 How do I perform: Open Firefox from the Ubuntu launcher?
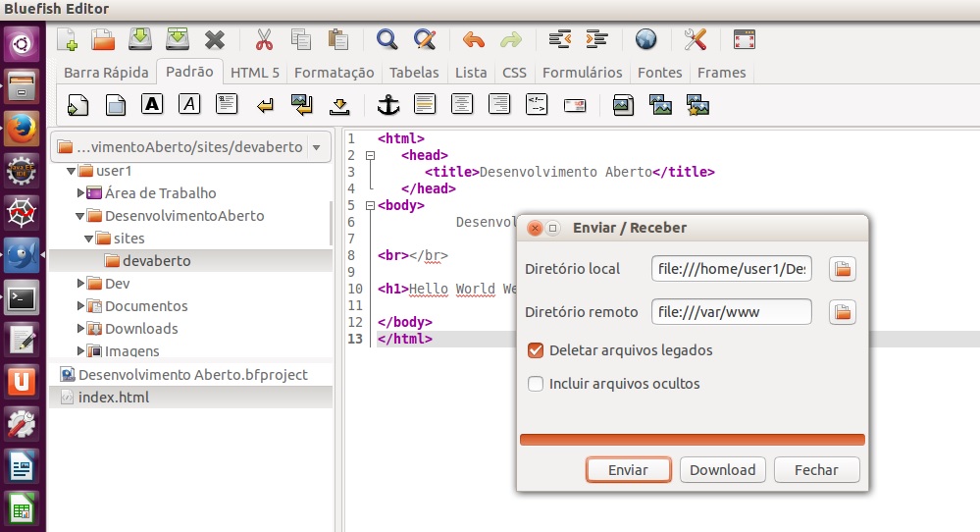[22, 129]
